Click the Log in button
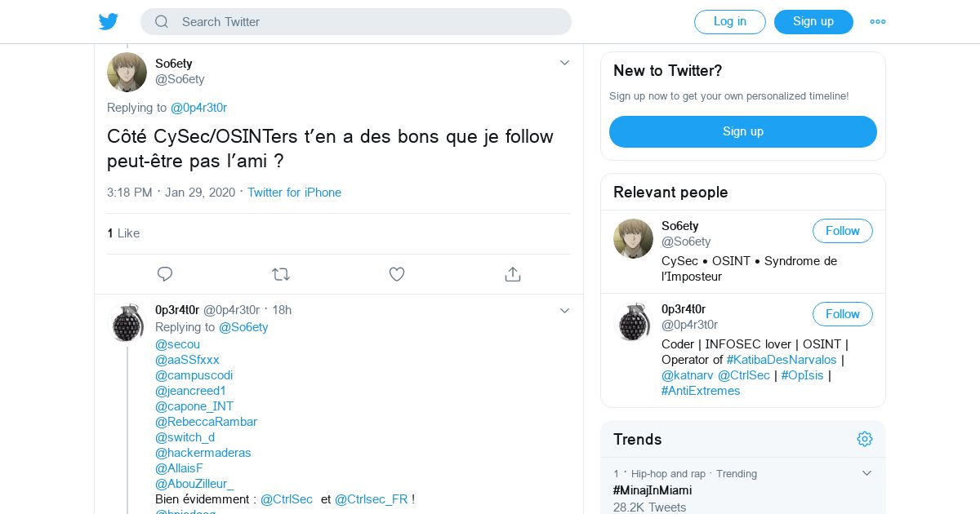 coord(729,22)
